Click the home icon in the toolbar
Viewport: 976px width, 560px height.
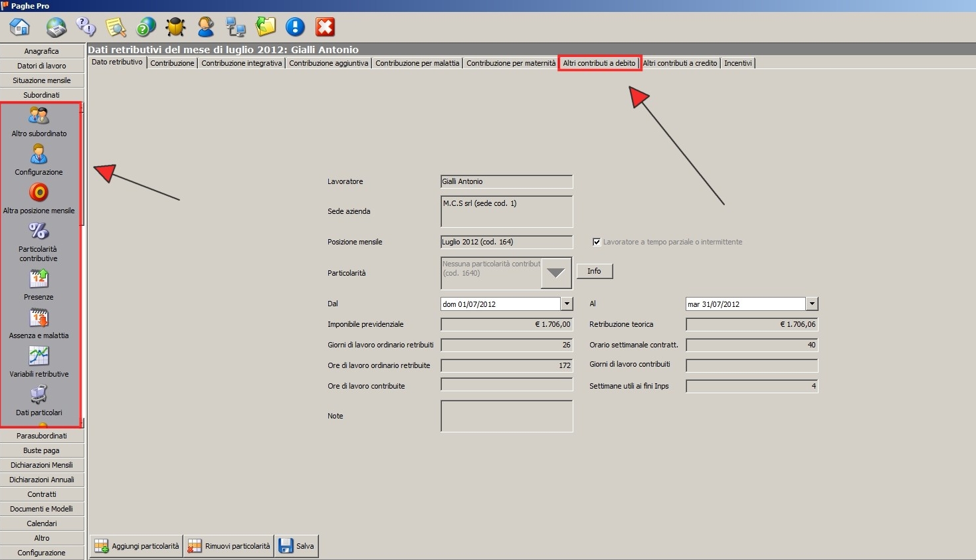[x=20, y=27]
